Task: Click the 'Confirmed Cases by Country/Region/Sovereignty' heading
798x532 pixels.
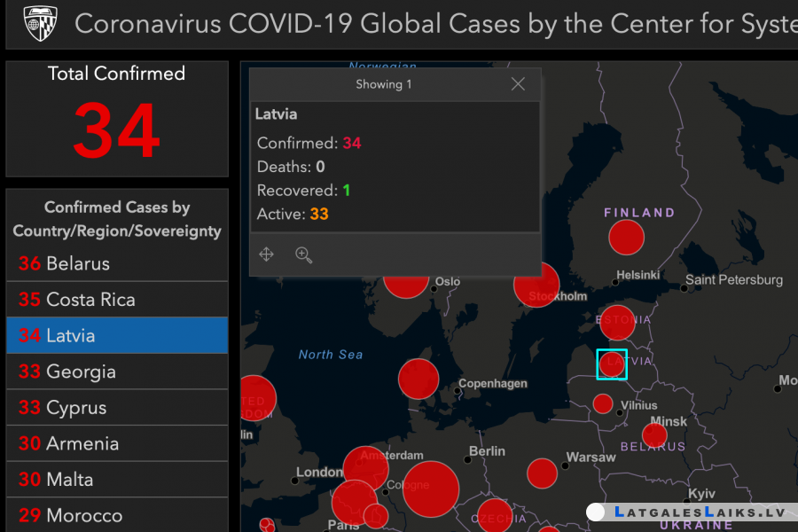Action: pos(117,219)
